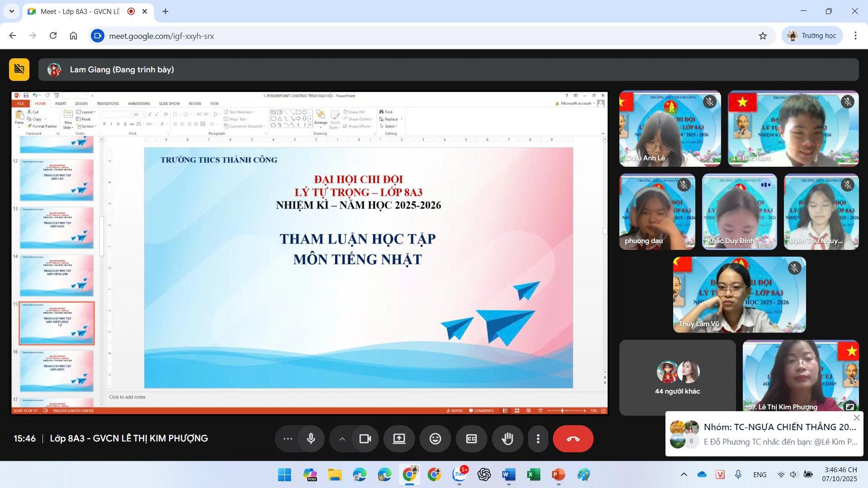Open Find in the Editing group
Viewport: 868px width, 488px height.
tap(387, 112)
